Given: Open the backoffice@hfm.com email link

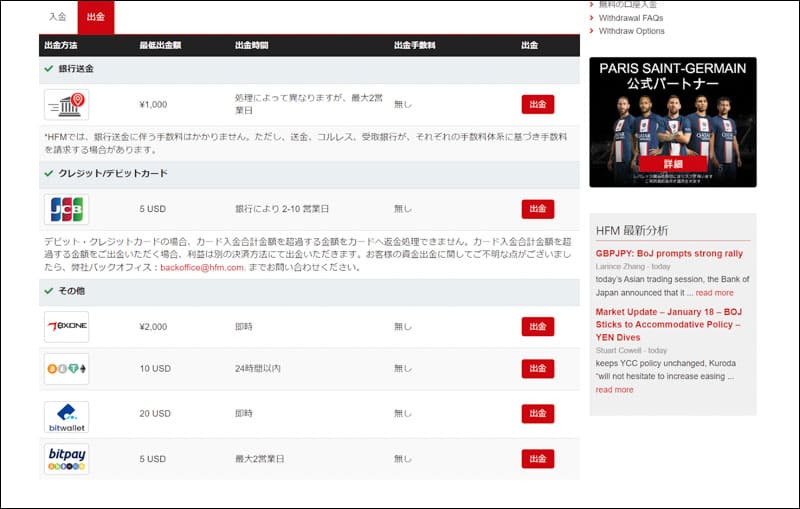Looking at the screenshot, I should click(x=201, y=268).
